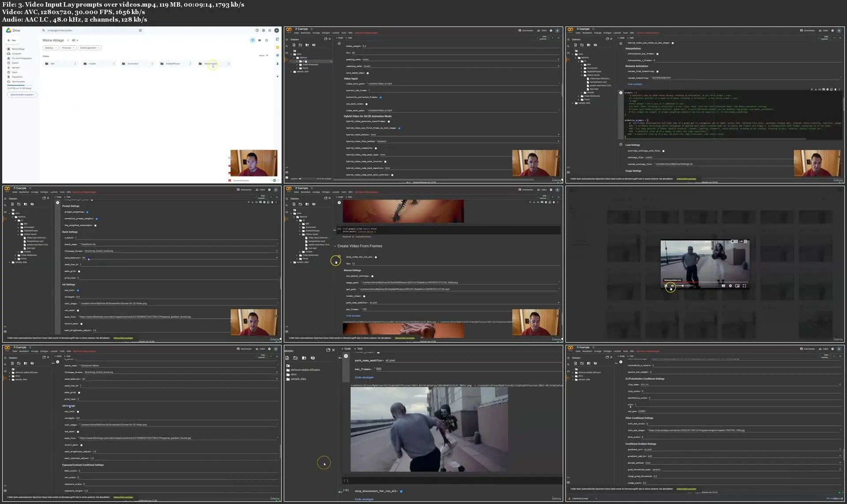Open Meine Ablage in Drive sidebar
This screenshot has width=847, height=504.
click(x=18, y=49)
